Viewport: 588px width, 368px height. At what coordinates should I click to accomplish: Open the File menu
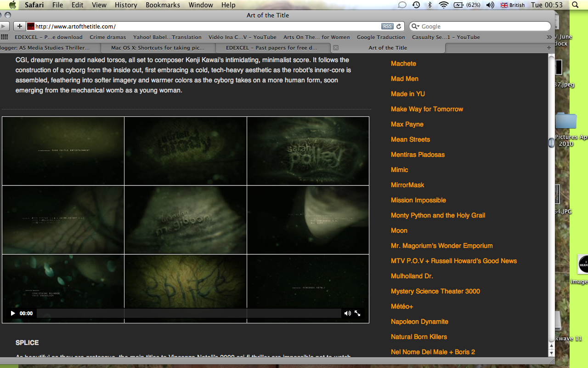(58, 5)
